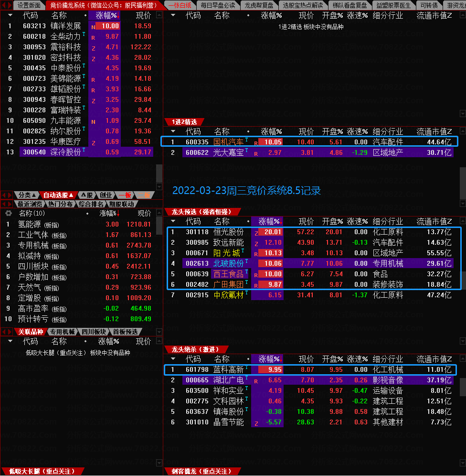Click the 2022-03-23周三竞价系统8.5记录 text
The width and height of the screenshot is (466, 476).
(x=246, y=190)
